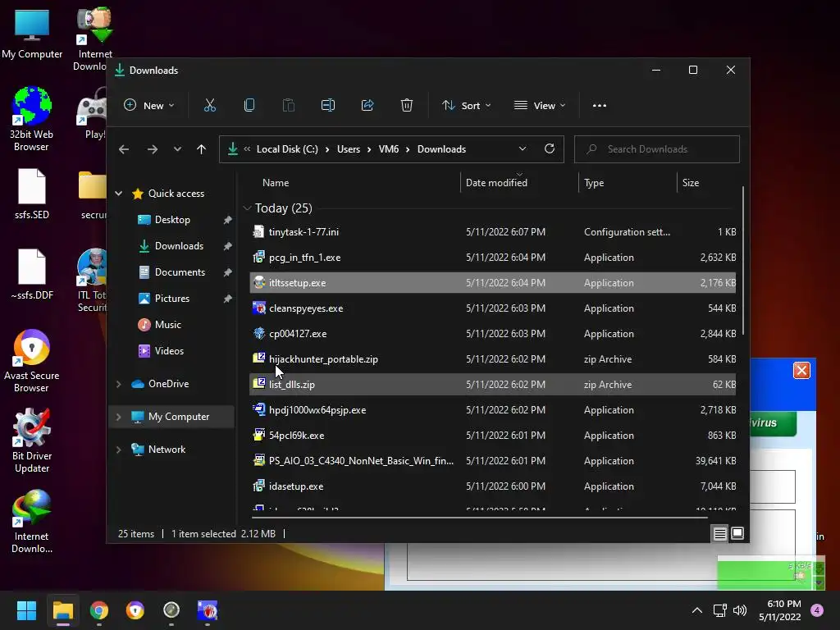The image size is (840, 630).
Task: Click the volume speaker tray icon
Action: (x=740, y=610)
